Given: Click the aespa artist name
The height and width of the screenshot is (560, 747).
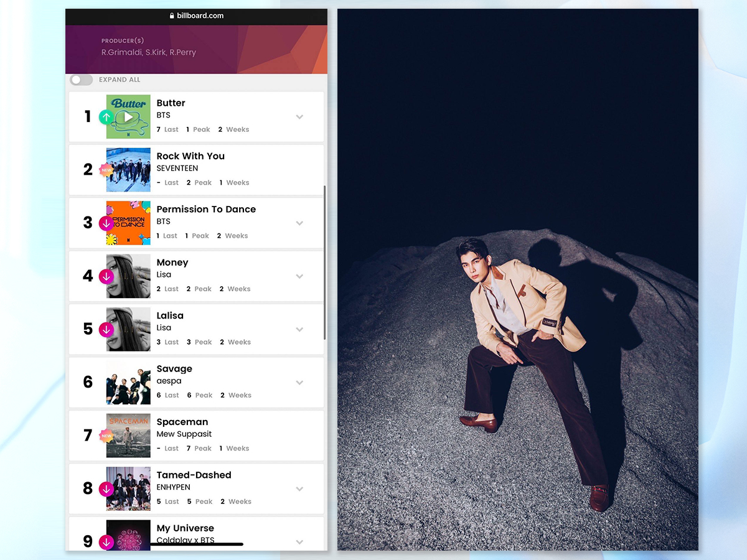Looking at the screenshot, I should [x=169, y=381].
